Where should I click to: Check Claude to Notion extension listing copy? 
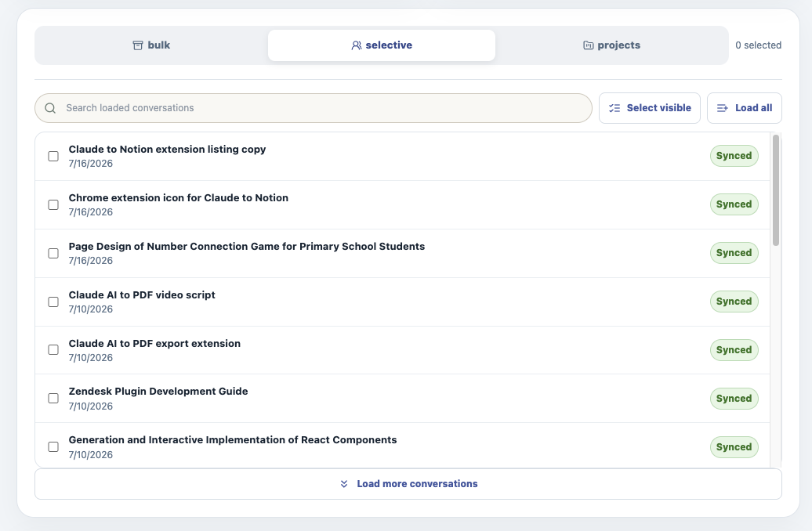tap(53, 157)
